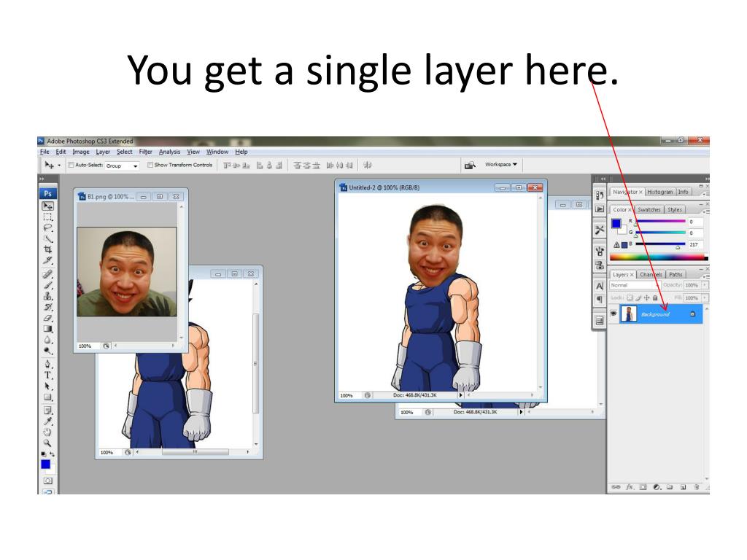Open the Actions panel icon in dock
Viewport: 747px width, 560px height.
click(600, 209)
